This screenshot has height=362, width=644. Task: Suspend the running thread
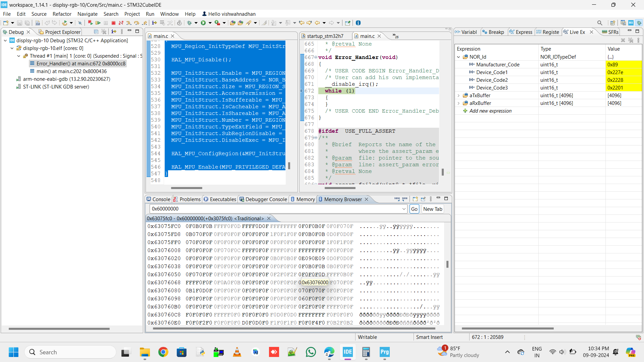pyautogui.click(x=106, y=23)
